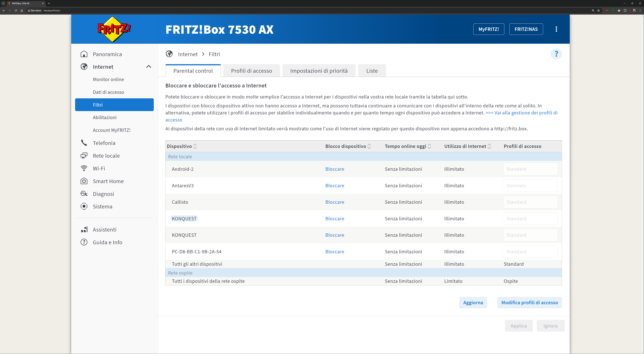Click the Diagnosi pulse icon
The height and width of the screenshot is (354, 644).
pos(84,194)
